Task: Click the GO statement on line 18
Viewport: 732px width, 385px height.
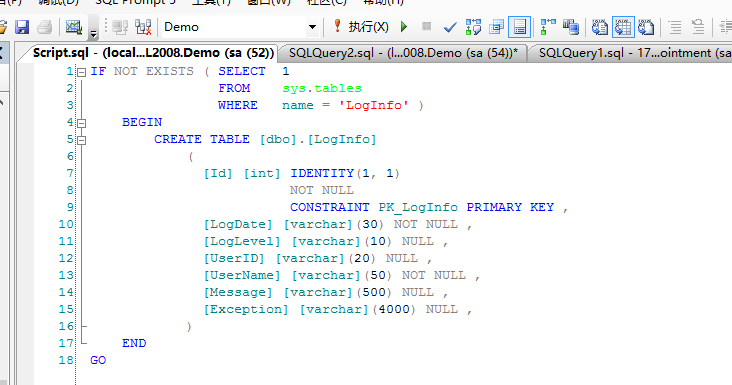Action: click(x=98, y=360)
